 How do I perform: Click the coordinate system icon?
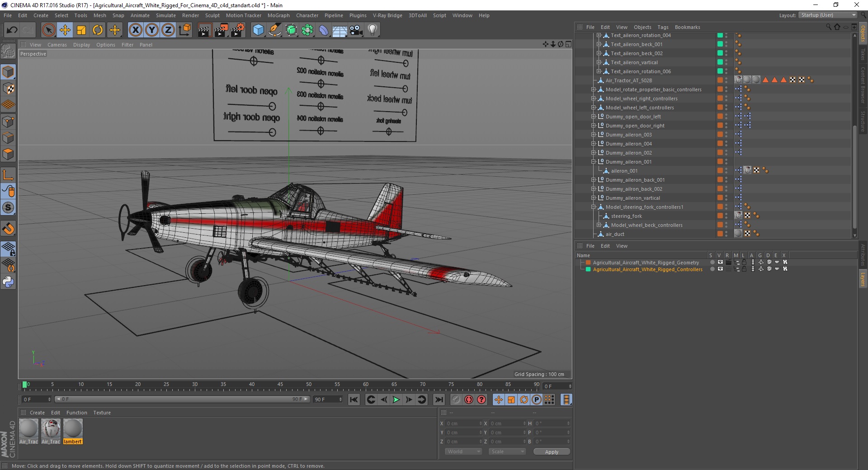184,30
